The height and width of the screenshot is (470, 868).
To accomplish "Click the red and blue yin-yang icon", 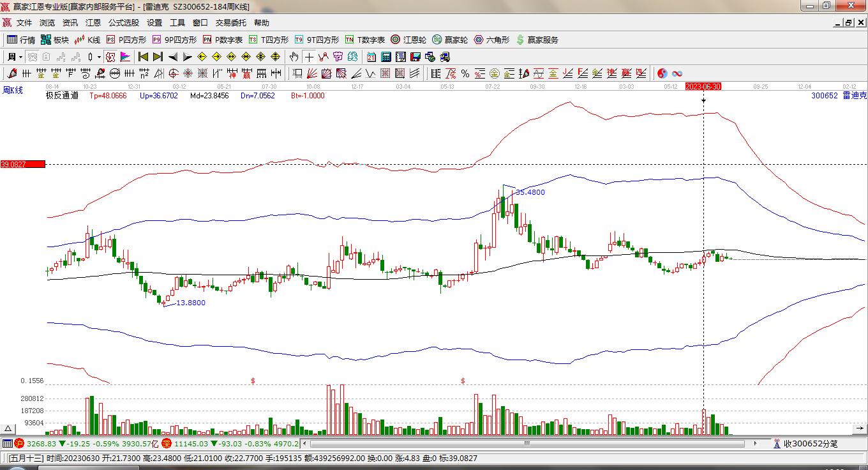I will tap(662, 73).
